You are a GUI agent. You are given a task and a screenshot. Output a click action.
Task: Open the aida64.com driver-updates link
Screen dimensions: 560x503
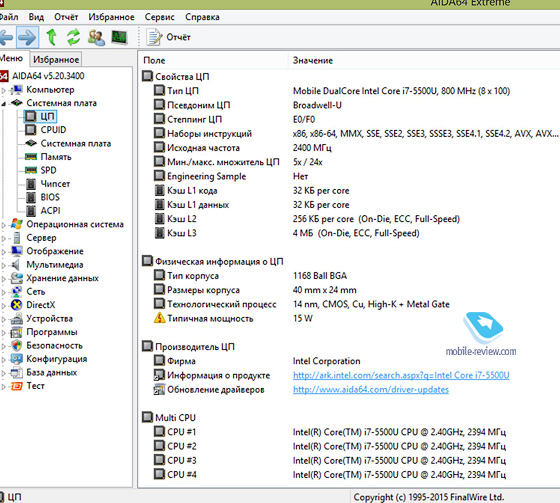pos(371,389)
